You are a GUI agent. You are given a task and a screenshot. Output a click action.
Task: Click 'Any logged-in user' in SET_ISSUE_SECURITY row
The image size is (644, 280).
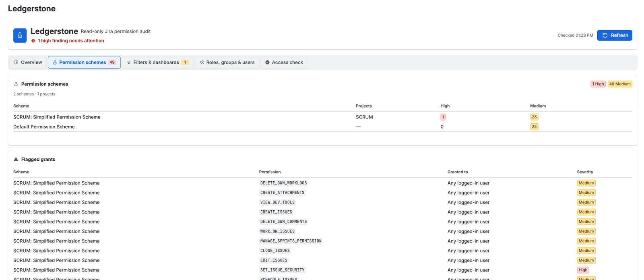(x=469, y=270)
